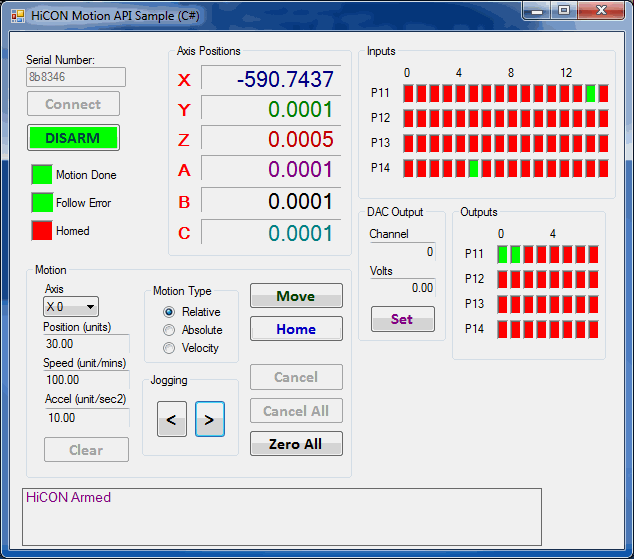Click the green Motion Done indicator
This screenshot has height=559, width=634.
[x=42, y=175]
